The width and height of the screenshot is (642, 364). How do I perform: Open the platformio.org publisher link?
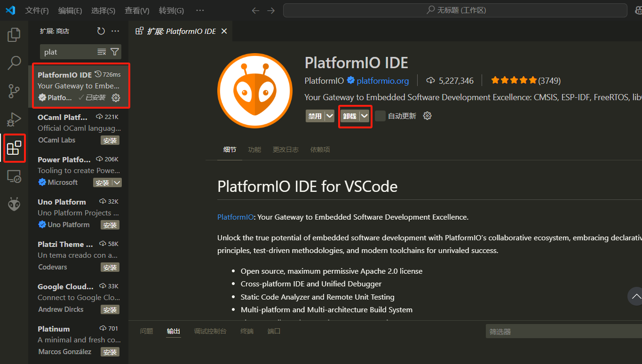click(x=383, y=80)
